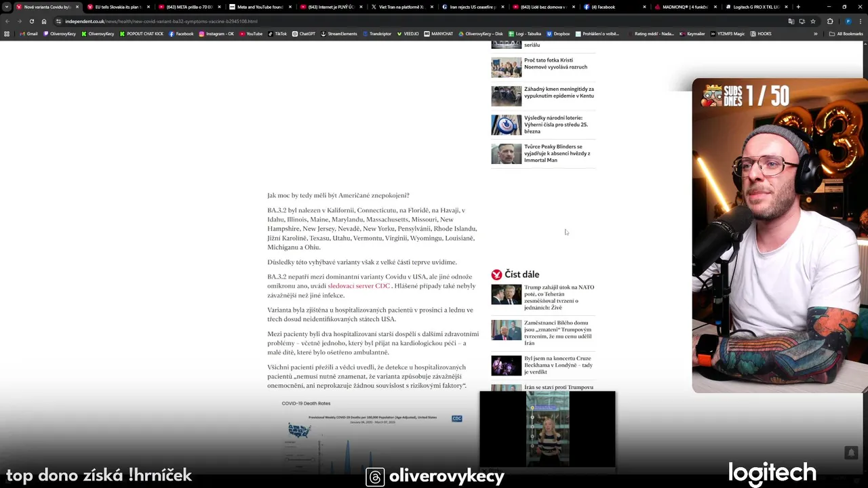Open the ChatGPT bookmark

(x=304, y=33)
